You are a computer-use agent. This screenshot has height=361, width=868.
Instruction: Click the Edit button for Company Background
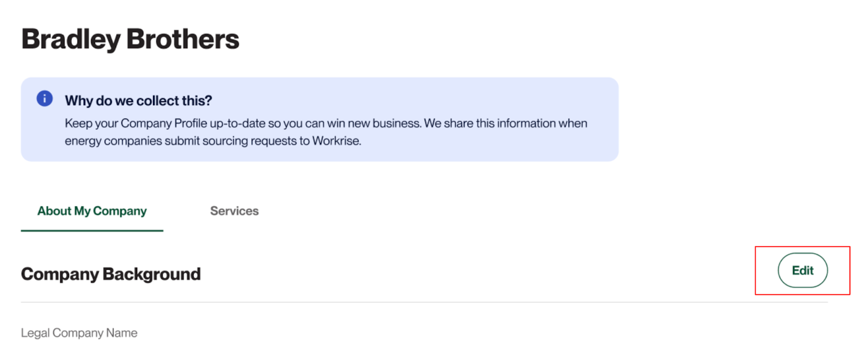point(802,270)
